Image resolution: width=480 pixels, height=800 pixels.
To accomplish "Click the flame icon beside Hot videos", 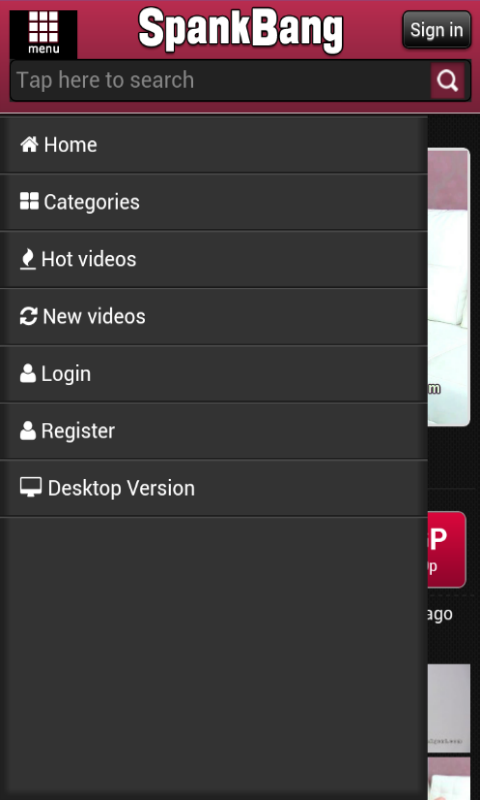I will [x=28, y=260].
